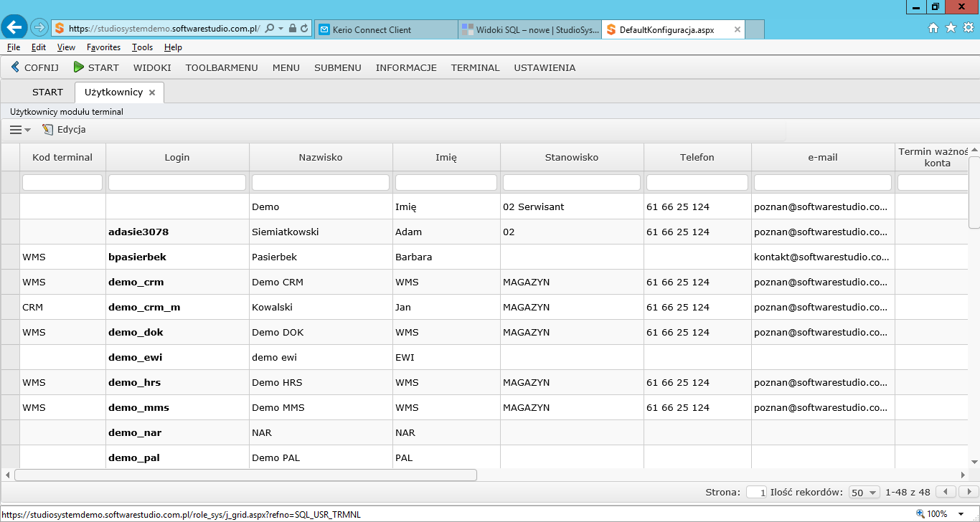Click the refresh icon in address bar
The height and width of the screenshot is (522, 980).
[x=305, y=29]
